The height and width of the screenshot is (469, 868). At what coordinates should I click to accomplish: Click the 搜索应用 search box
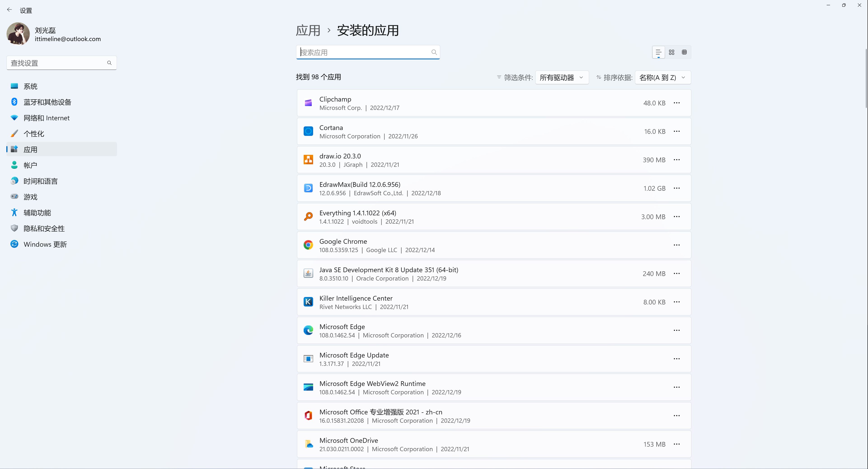368,52
